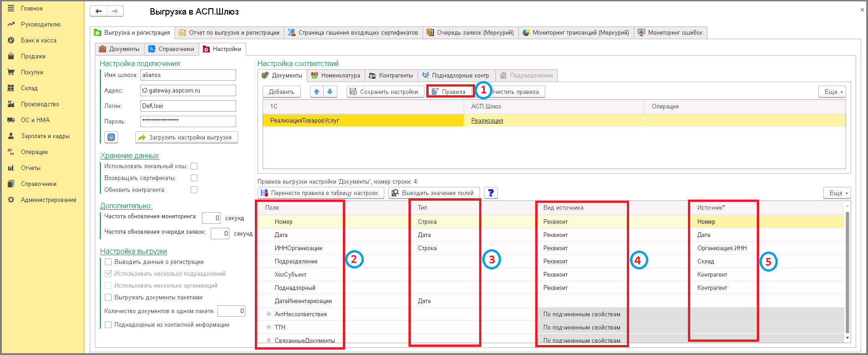This screenshot has height=355, width=868.
Task: Expand ТТН tree row
Action: [269, 327]
